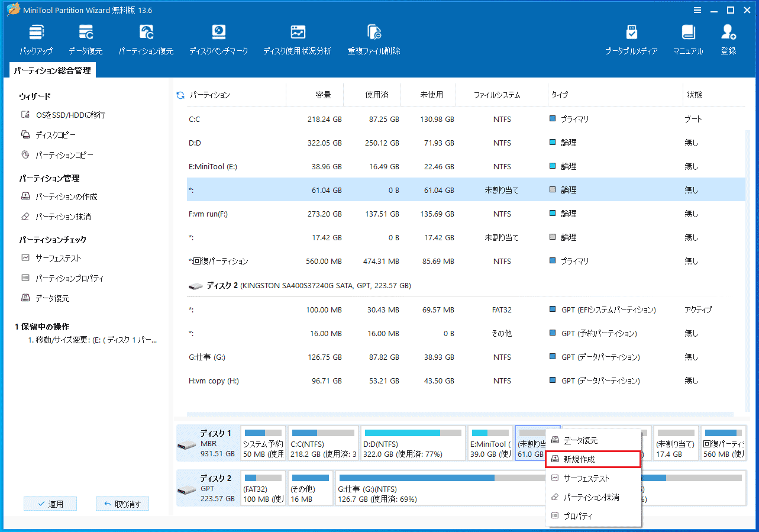759x532 pixels.
Task: Select (その他) 16 MB block
Action: click(311, 488)
